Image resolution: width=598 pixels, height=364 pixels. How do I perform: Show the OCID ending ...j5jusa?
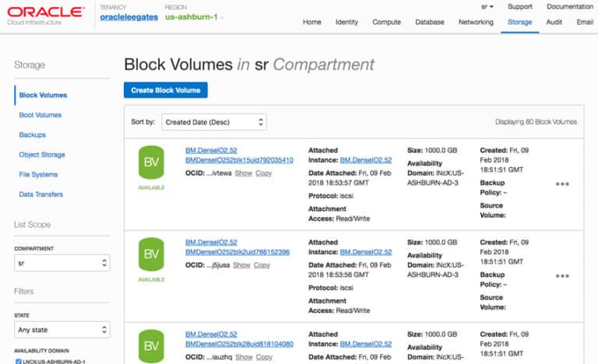pos(241,265)
